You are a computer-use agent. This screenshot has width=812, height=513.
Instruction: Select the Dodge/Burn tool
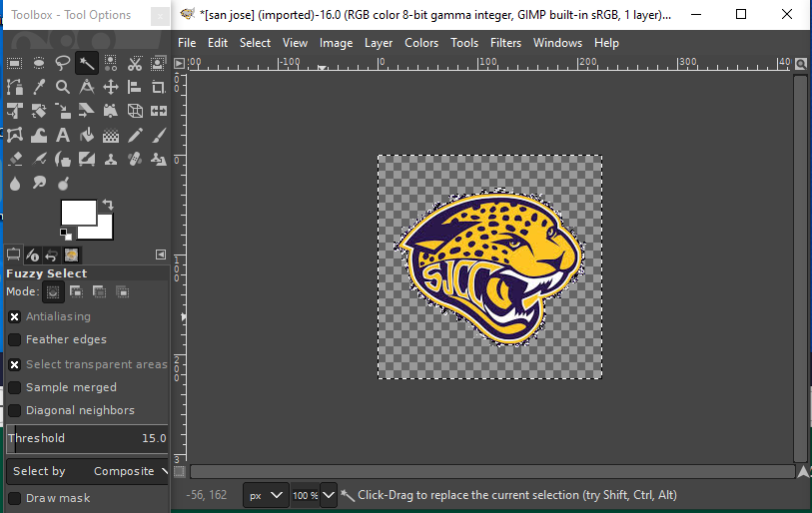[x=63, y=184]
